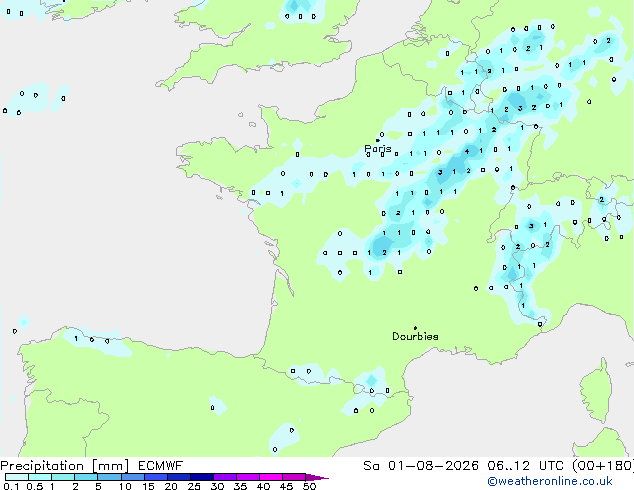Select the 40–45 mm magenta legend swatch

point(271,477)
